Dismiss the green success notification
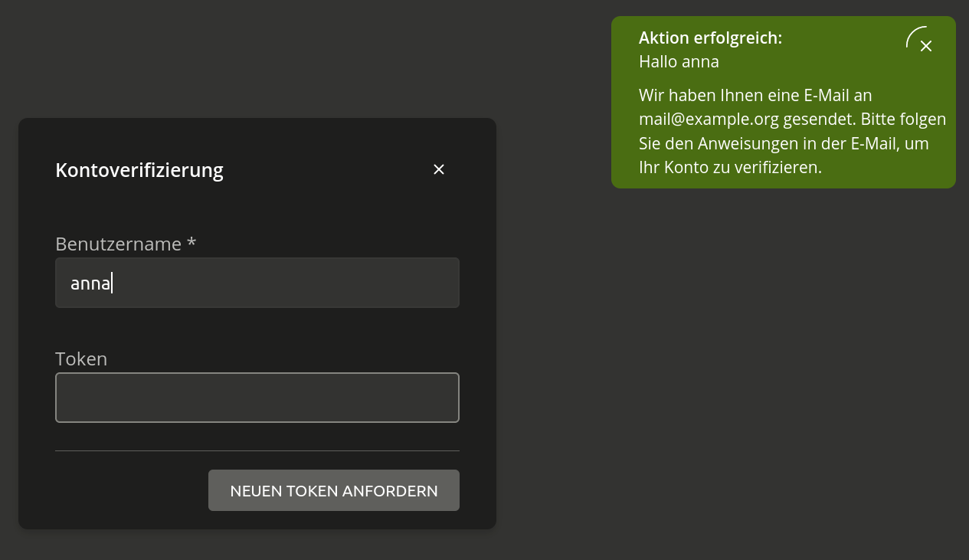Viewport: 969px width, 560px height. (925, 46)
